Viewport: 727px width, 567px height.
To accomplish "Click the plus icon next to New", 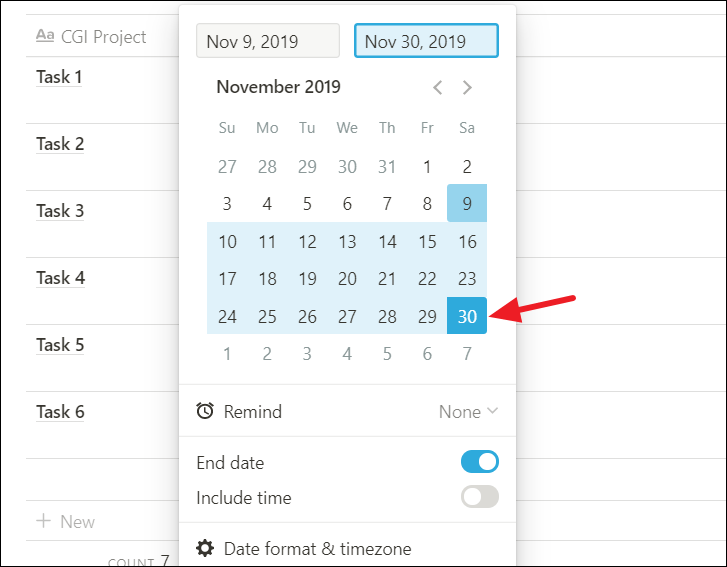I will tap(44, 521).
